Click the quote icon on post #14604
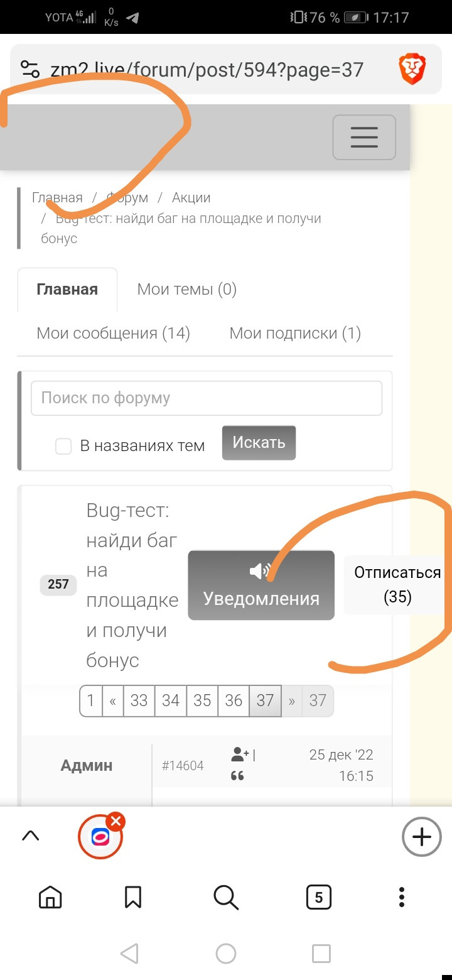452x980 pixels. click(237, 776)
